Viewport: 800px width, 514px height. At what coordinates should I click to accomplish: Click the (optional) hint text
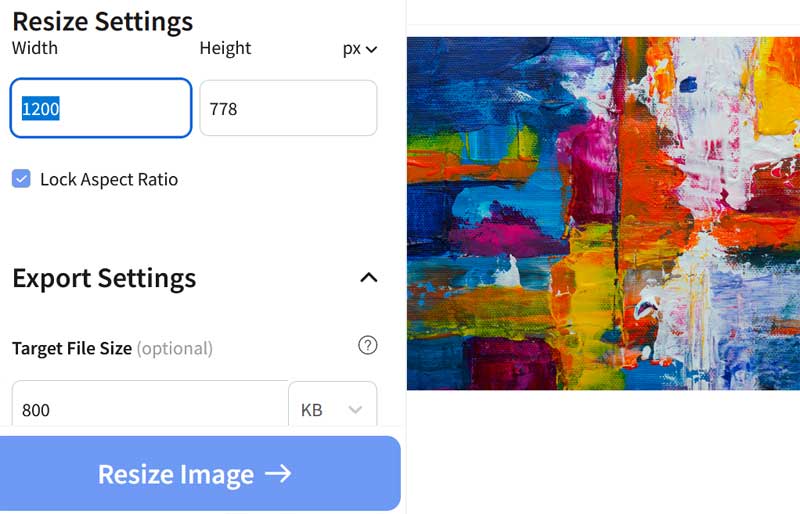pyautogui.click(x=174, y=348)
